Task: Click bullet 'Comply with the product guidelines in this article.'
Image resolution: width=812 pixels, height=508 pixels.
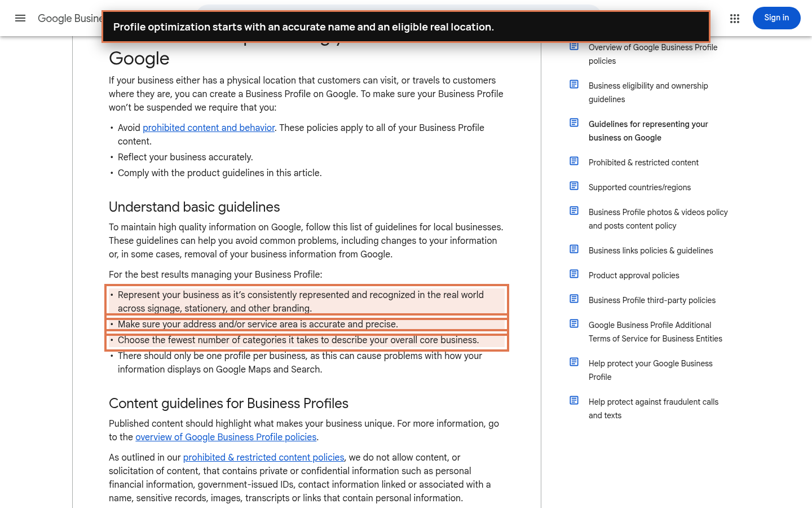Action: click(x=220, y=173)
